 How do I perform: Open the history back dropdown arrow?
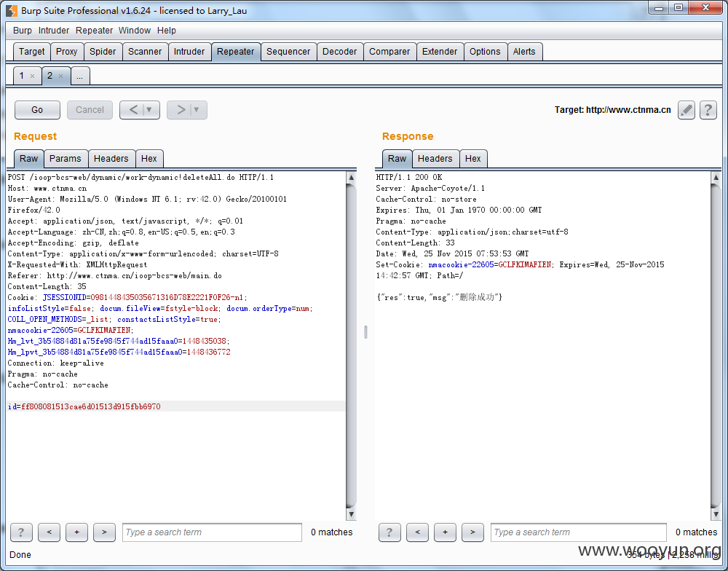[149, 110]
